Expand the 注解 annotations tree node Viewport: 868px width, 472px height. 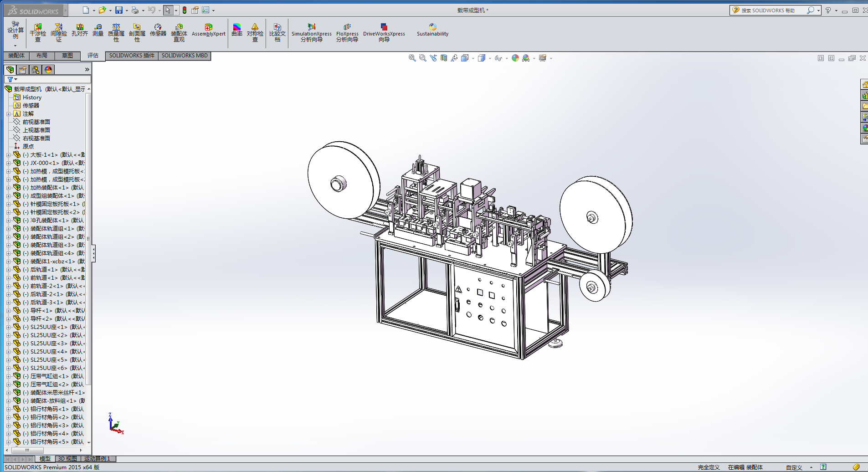8,114
